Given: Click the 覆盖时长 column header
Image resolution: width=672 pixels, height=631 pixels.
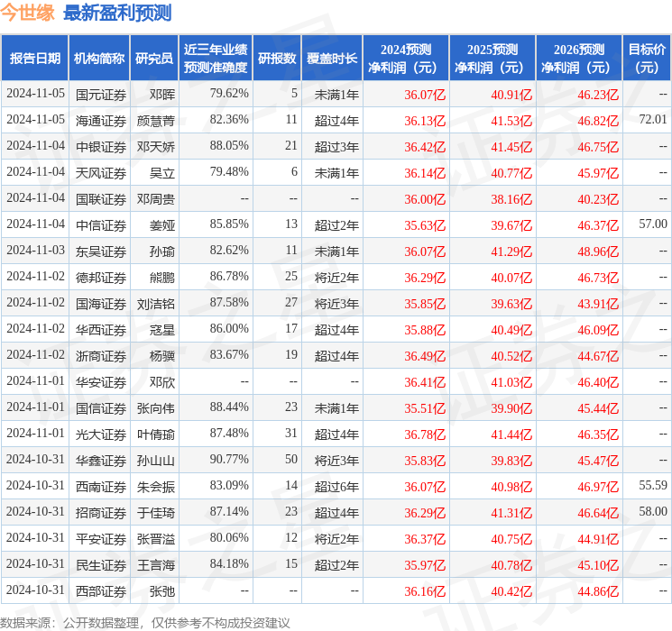Looking at the screenshot, I should click(332, 59).
